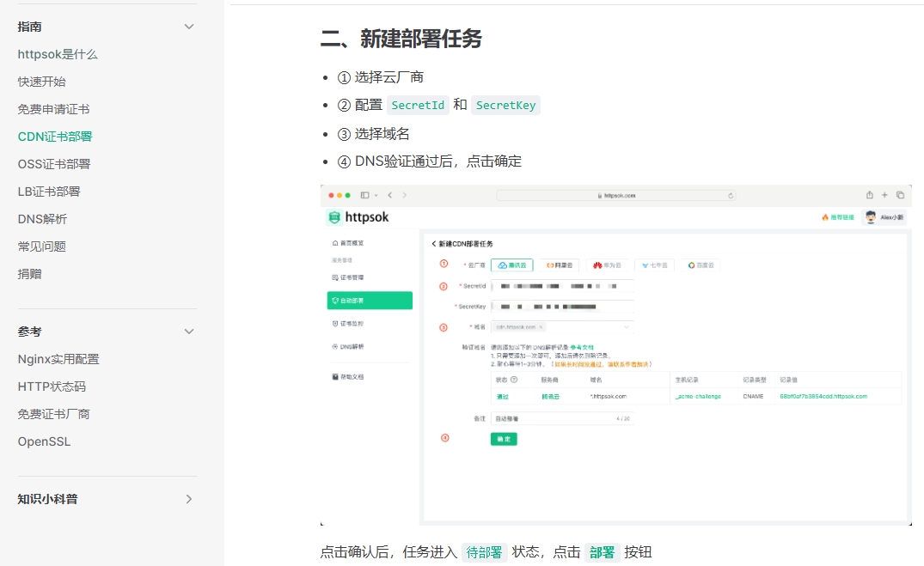Click the 备注 input containing 自动部署
924x566 pixels.
(x=563, y=419)
